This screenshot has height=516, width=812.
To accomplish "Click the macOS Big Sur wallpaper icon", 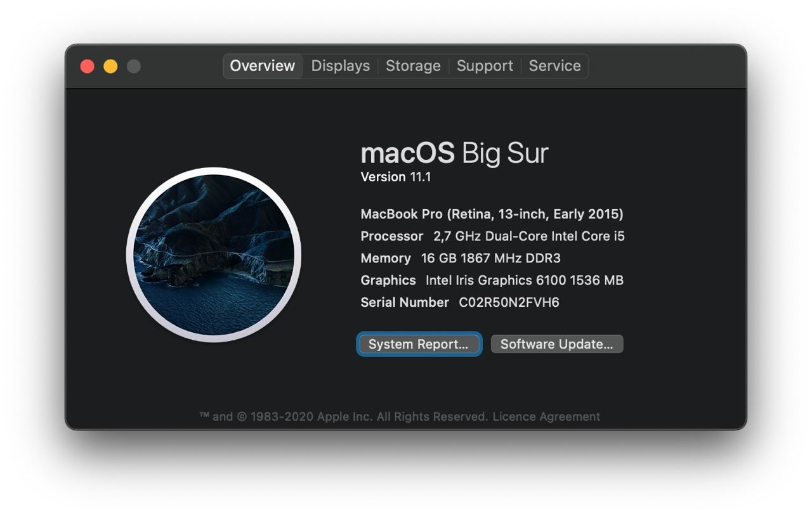I will [x=214, y=255].
